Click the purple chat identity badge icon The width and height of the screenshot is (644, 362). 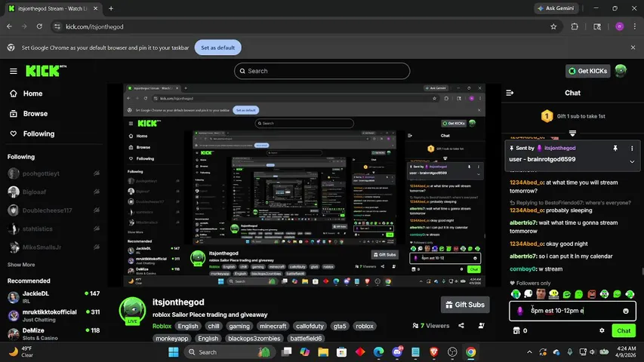[x=520, y=311]
